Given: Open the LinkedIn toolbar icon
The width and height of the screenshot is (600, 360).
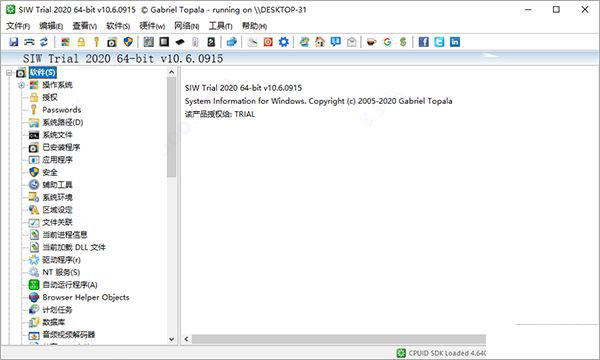Looking at the screenshot, I should 455,42.
